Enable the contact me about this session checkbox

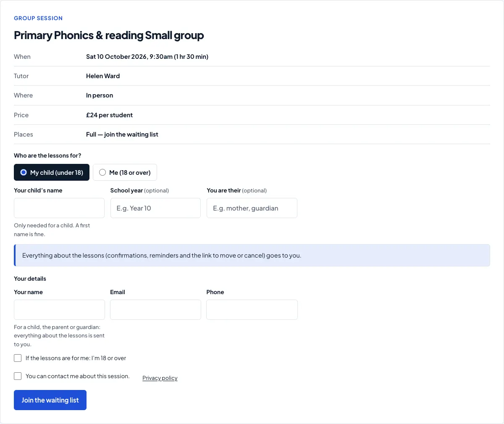point(18,376)
